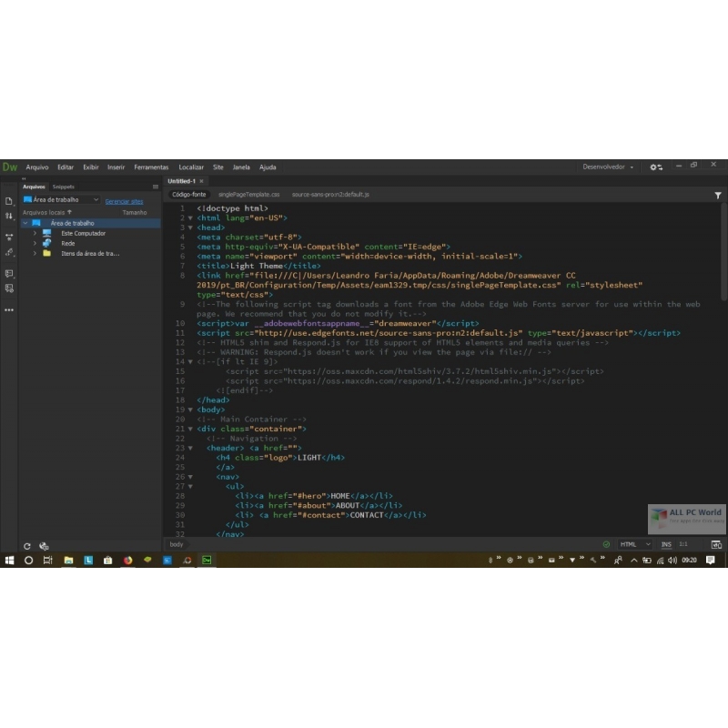Click the Dreamweaver Dw logo icon
728x728 pixels.
[x=10, y=167]
